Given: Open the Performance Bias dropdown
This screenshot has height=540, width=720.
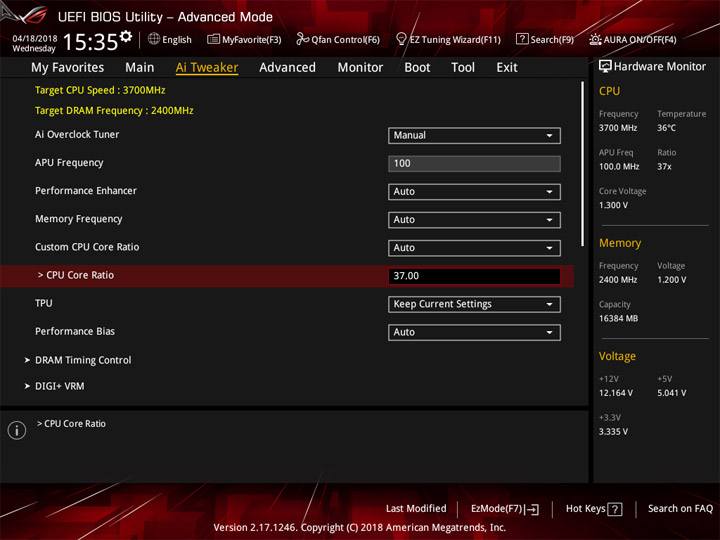Looking at the screenshot, I should pos(474,332).
